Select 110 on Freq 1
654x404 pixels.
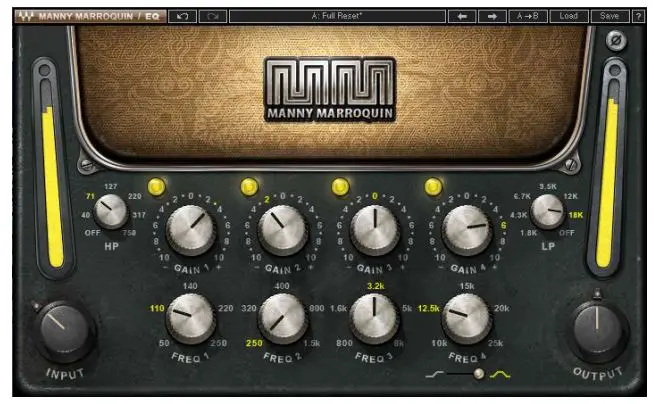157,309
